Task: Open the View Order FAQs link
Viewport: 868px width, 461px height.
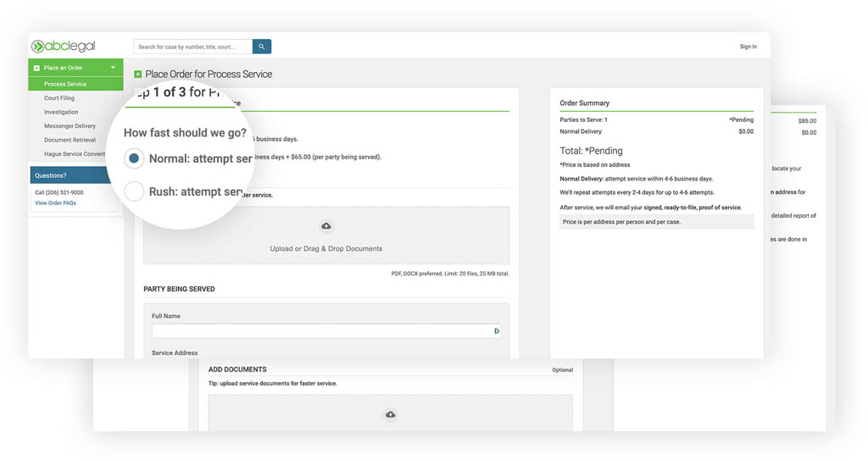Action: [x=55, y=203]
